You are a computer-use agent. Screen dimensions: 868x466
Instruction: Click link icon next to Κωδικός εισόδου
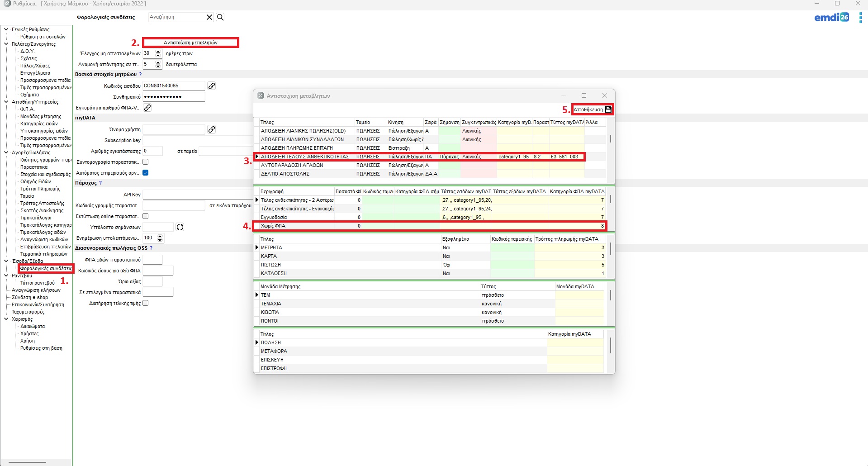pos(211,86)
